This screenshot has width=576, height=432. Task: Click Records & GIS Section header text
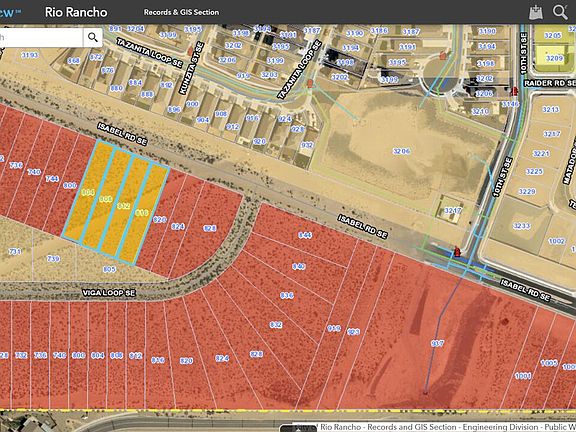pyautogui.click(x=181, y=12)
